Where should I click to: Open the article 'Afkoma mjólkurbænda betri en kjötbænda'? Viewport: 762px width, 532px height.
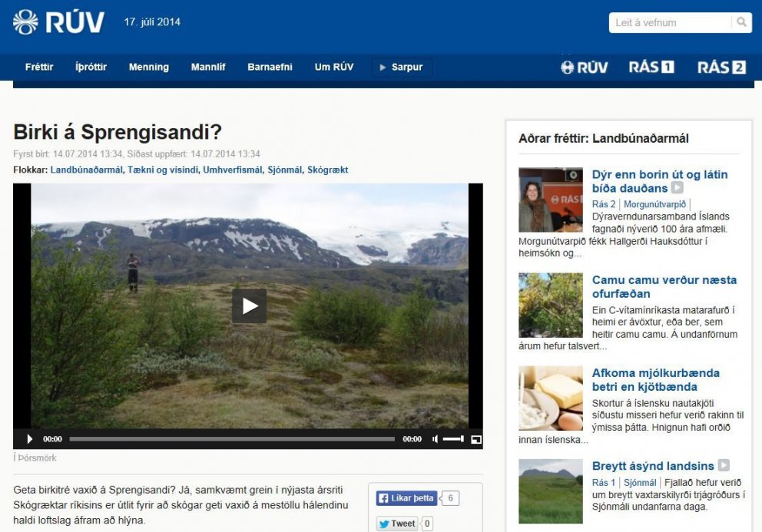point(656,380)
